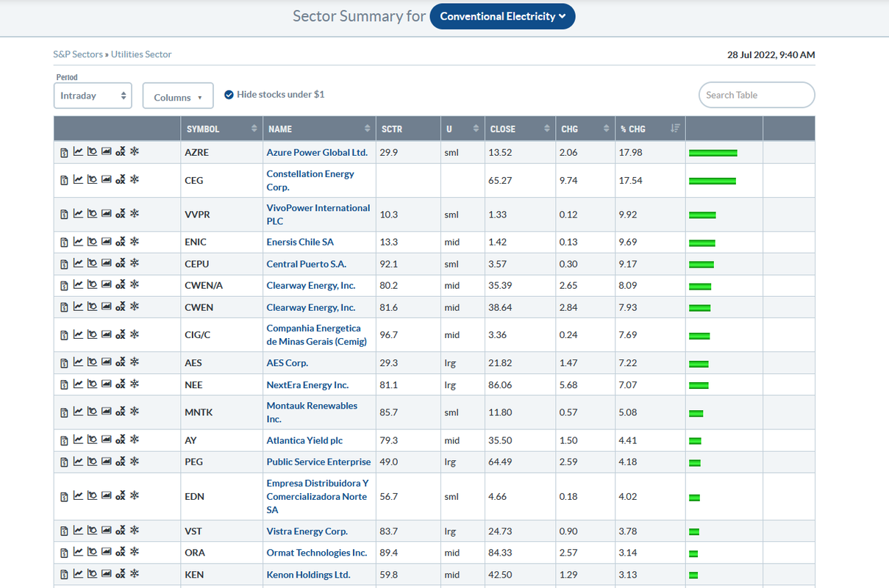
Task: Click the Seasonality snowflake icon for AES
Action: pyautogui.click(x=135, y=362)
